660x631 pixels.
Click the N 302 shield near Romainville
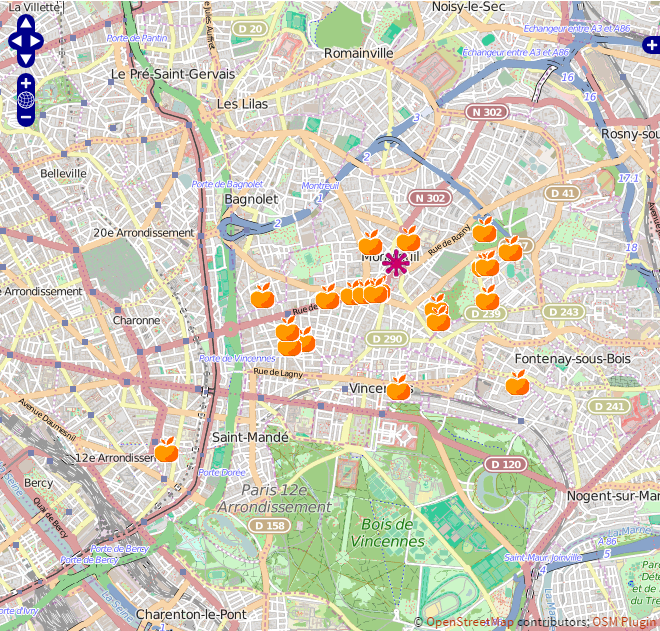click(x=486, y=112)
